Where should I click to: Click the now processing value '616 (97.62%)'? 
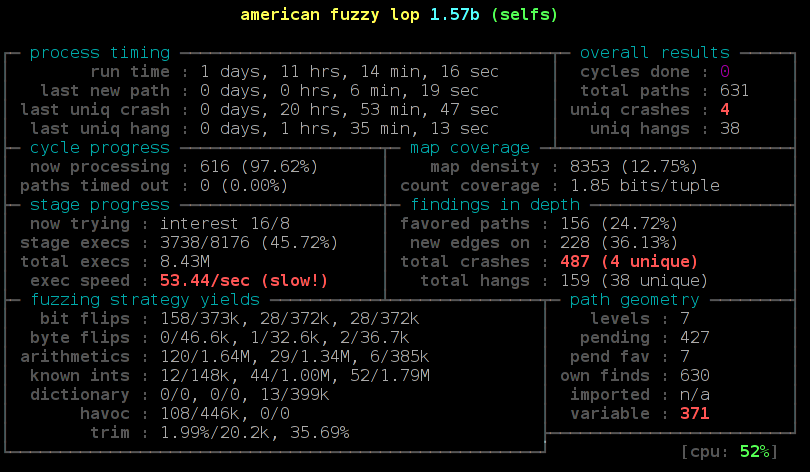(259, 167)
